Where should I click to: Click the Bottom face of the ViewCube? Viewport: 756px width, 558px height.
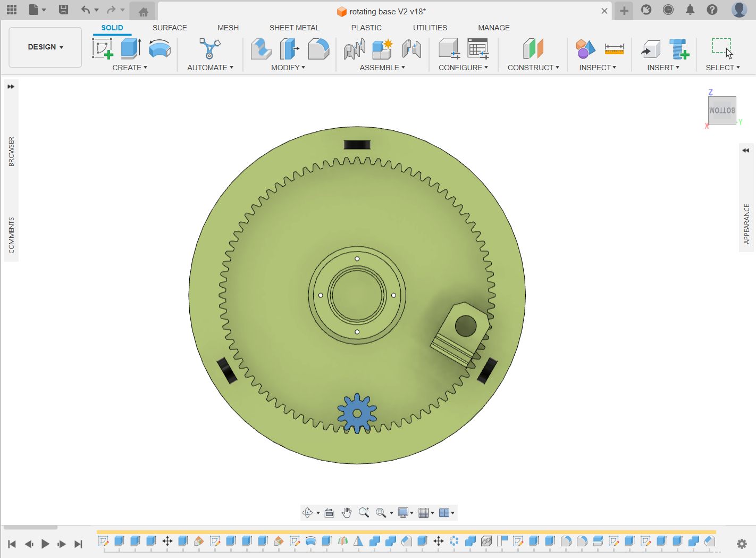coord(721,111)
